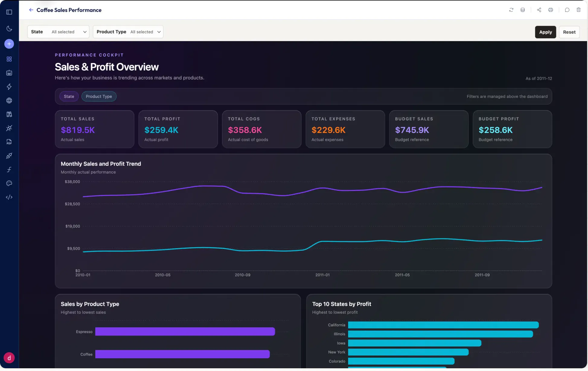The width and height of the screenshot is (588, 371).
Task: Go back using the arrow beside title
Action: [x=31, y=10]
